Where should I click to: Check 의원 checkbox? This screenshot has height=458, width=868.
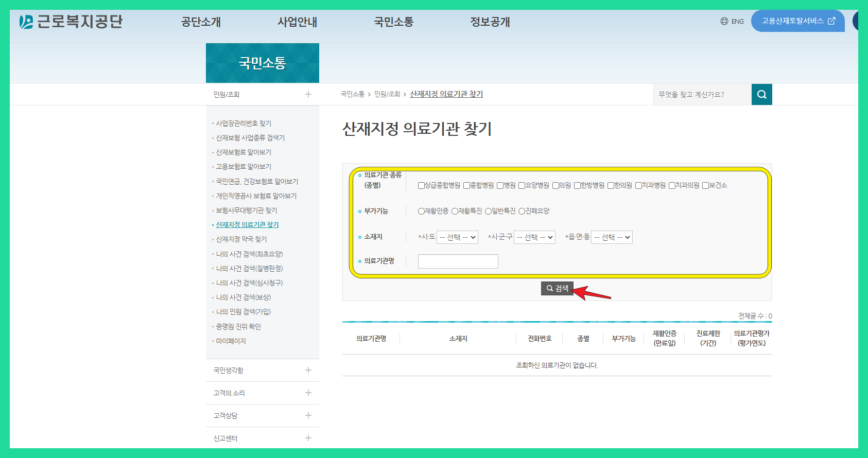[555, 185]
